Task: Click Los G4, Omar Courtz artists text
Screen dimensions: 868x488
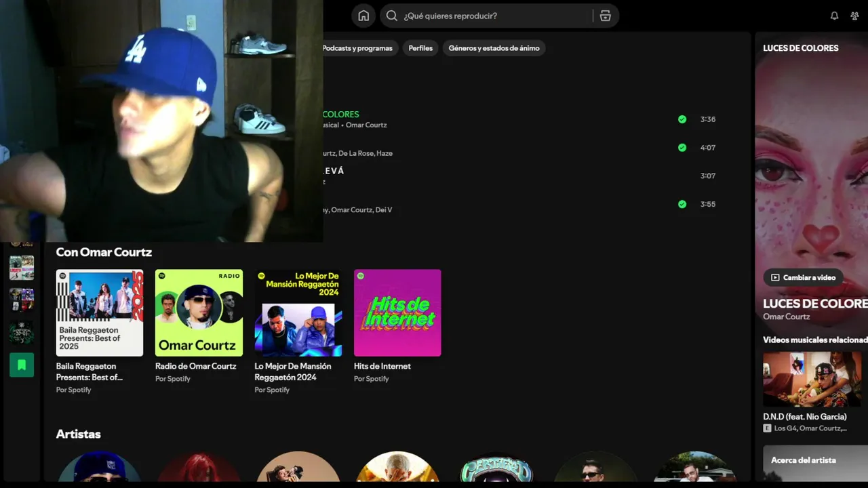Action: (810, 428)
